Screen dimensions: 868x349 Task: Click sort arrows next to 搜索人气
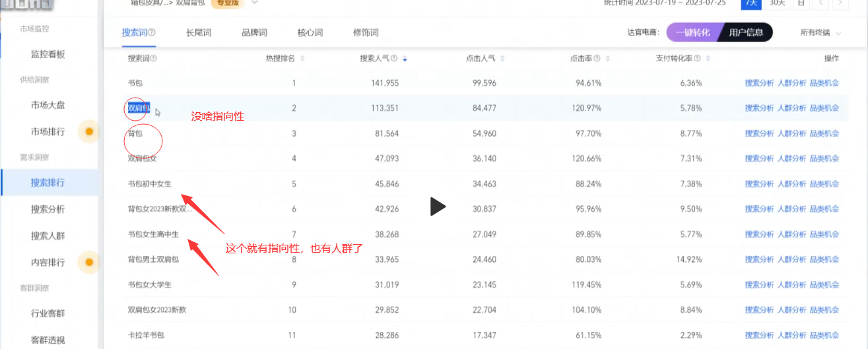coord(405,59)
